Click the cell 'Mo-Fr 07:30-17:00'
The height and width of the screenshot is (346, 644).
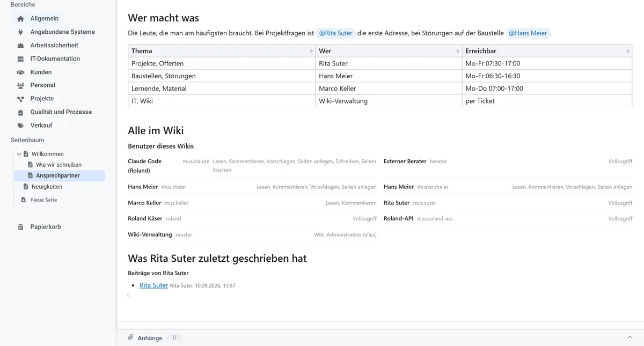[547, 63]
